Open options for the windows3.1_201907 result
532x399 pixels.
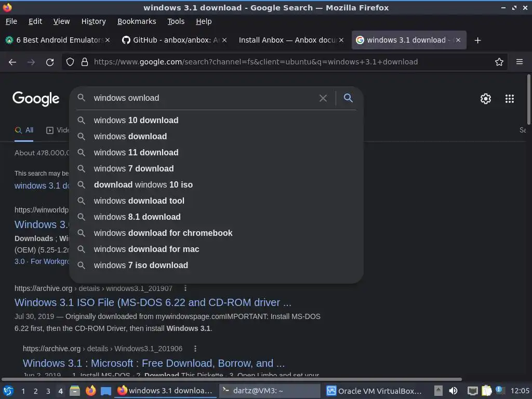(185, 288)
